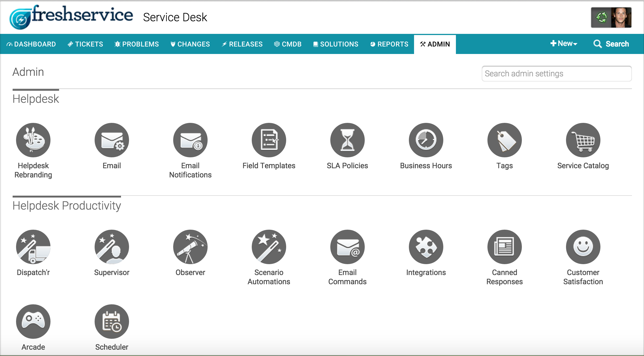Click the Service Catalog label
644x356 pixels.
(583, 166)
